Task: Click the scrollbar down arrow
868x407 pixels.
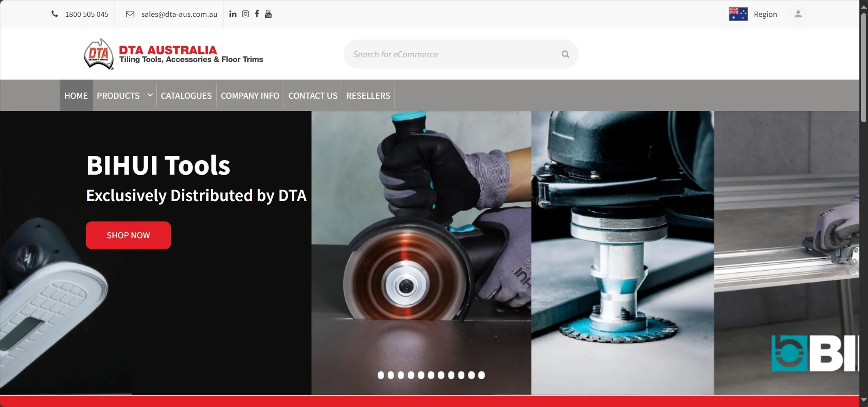Action: pos(863,400)
